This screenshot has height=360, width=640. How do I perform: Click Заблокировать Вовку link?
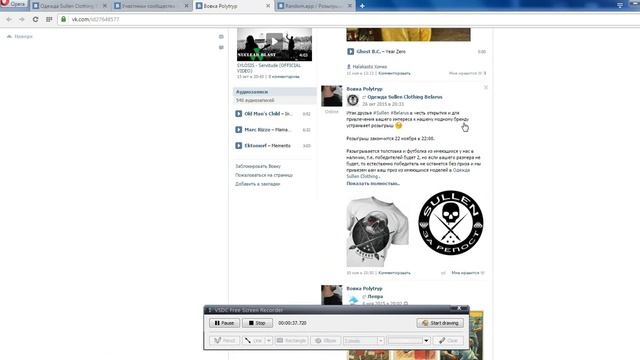tap(258, 166)
